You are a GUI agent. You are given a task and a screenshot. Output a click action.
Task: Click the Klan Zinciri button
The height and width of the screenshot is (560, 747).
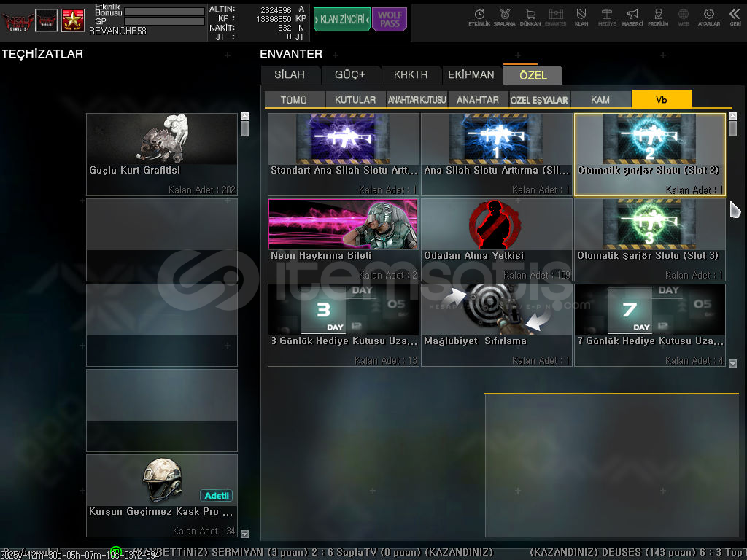tap(341, 20)
